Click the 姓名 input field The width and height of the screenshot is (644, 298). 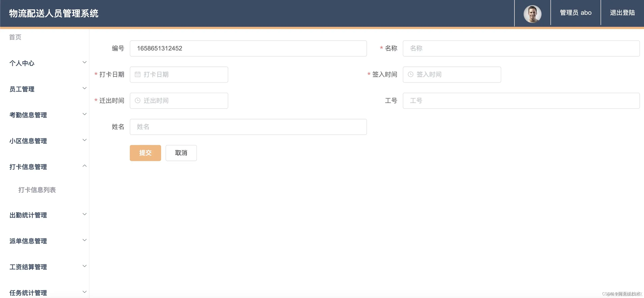point(248,127)
